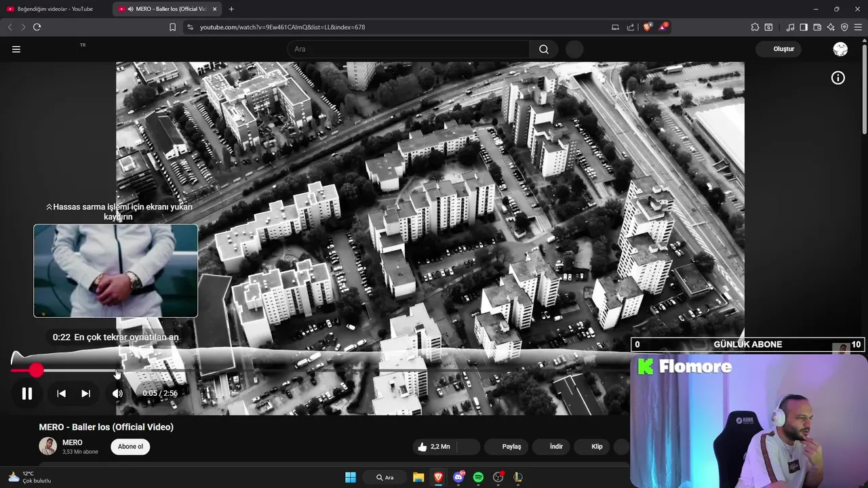Open the weather widget showing 12°C
Screen dimensions: 868x488
pyautogui.click(x=29, y=477)
